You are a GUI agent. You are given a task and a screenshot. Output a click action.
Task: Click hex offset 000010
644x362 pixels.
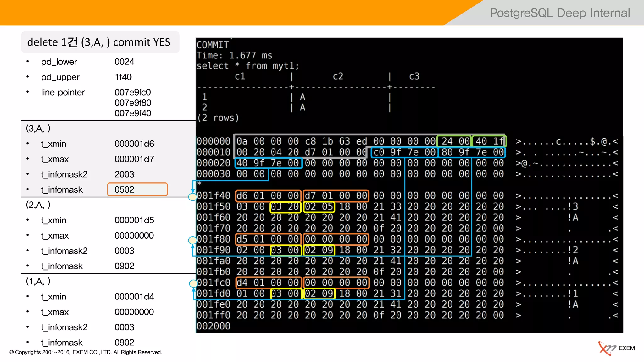coord(214,152)
